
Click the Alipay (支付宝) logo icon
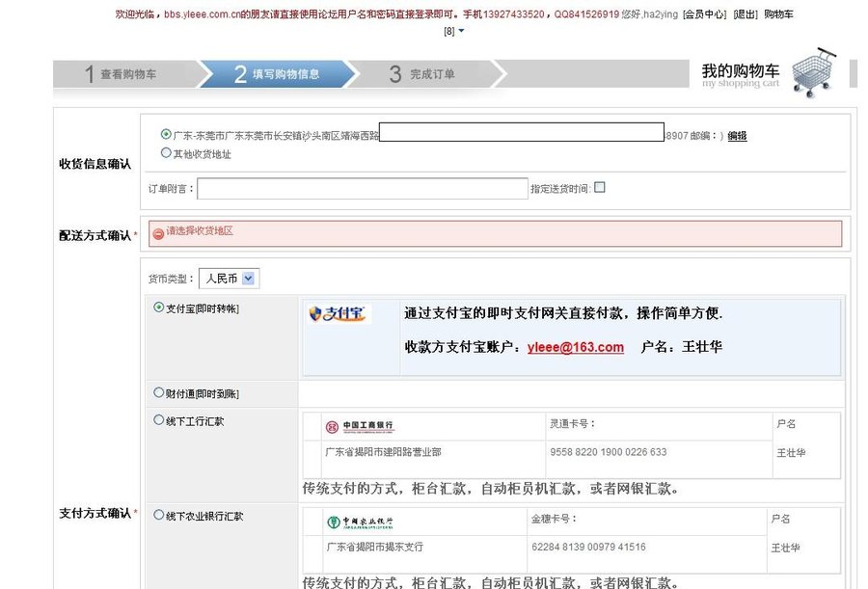click(336, 312)
